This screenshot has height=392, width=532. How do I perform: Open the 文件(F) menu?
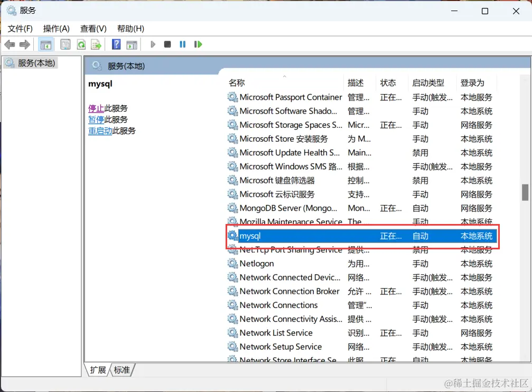point(20,29)
